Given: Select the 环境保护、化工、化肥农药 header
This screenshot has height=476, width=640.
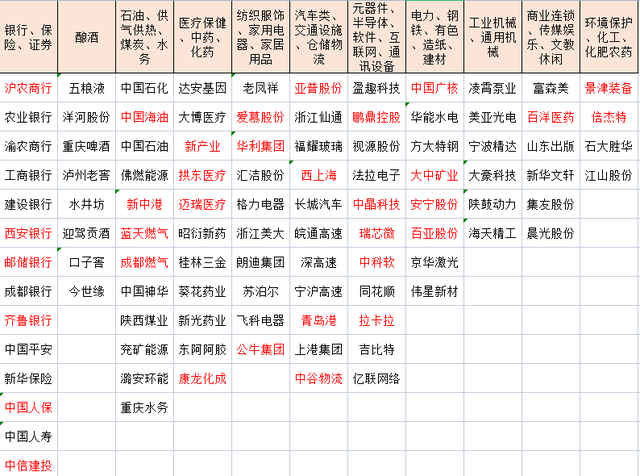Looking at the screenshot, I should click(609, 37).
